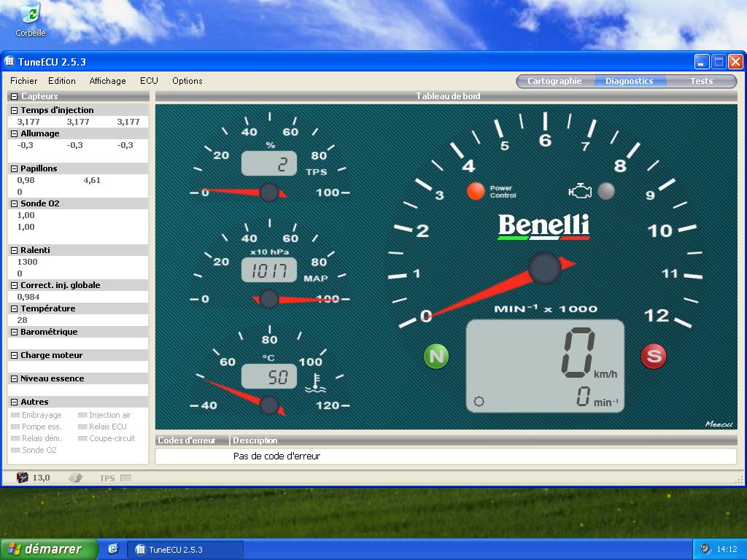747x560 pixels.
Task: Collapse the Correct. inj. globale section
Action: click(x=15, y=286)
